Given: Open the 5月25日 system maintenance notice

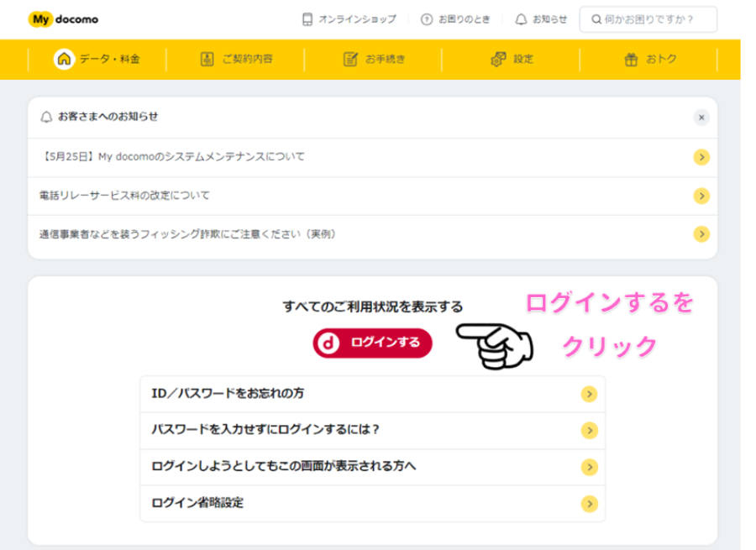Looking at the screenshot, I should pos(172,157).
